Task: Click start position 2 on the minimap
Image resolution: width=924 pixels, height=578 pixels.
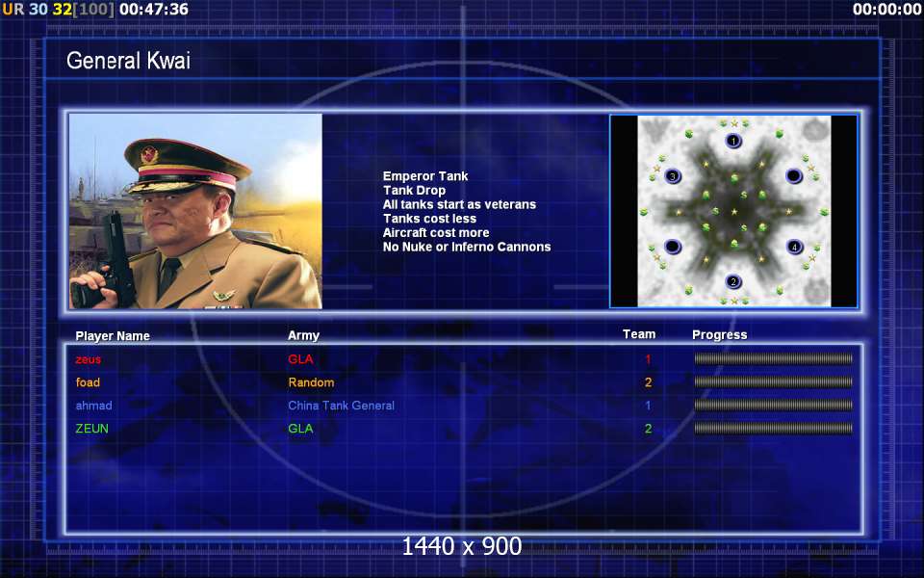Action: [733, 281]
